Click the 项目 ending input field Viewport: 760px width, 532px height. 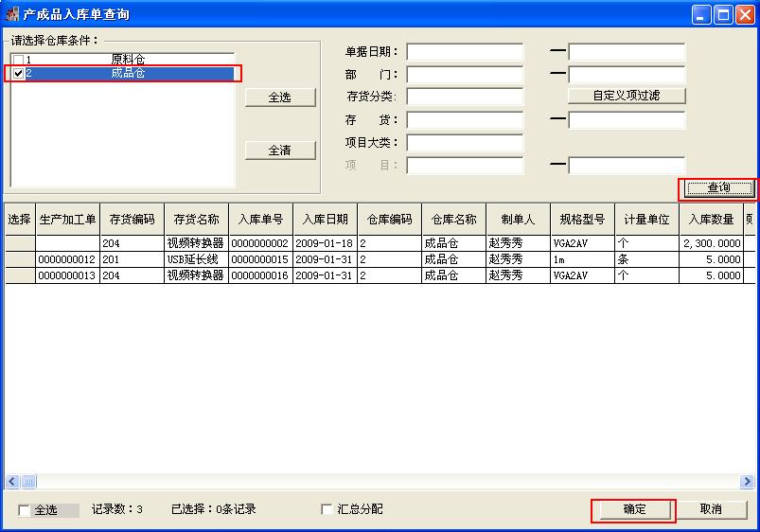[x=627, y=166]
